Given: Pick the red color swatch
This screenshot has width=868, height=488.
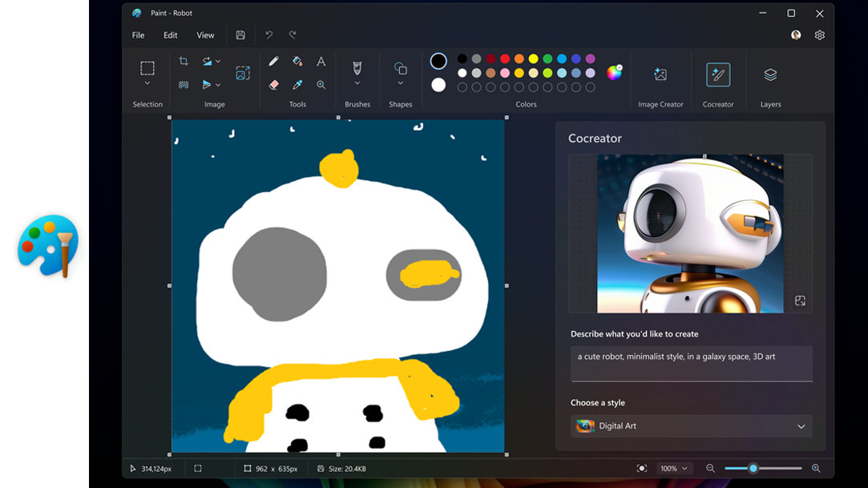Looking at the screenshot, I should (505, 58).
